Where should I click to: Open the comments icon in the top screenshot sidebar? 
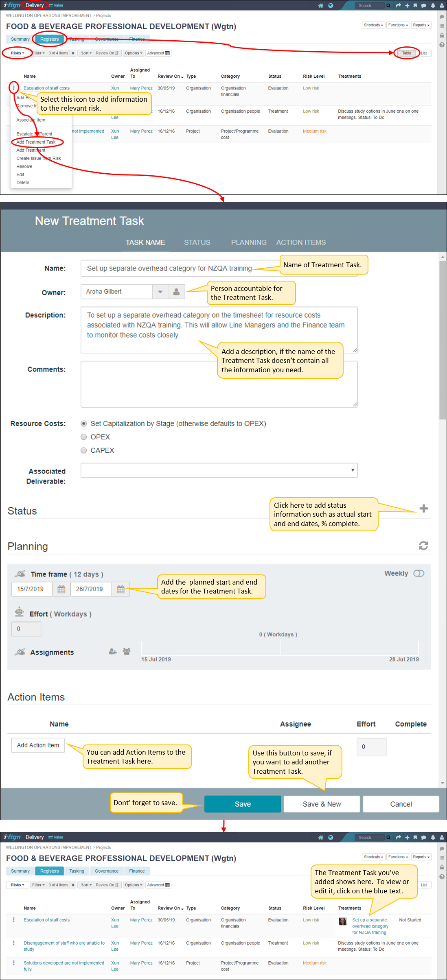(x=442, y=17)
